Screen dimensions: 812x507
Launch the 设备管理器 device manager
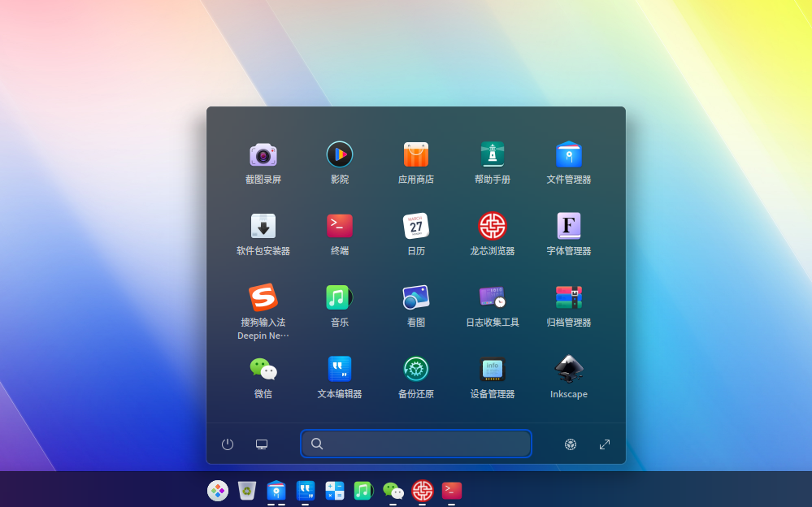(x=493, y=369)
